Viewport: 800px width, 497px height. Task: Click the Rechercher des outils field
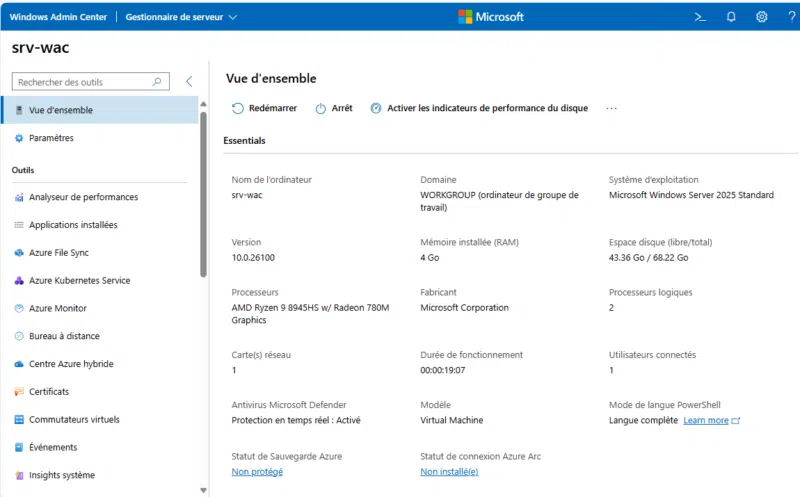[x=80, y=82]
